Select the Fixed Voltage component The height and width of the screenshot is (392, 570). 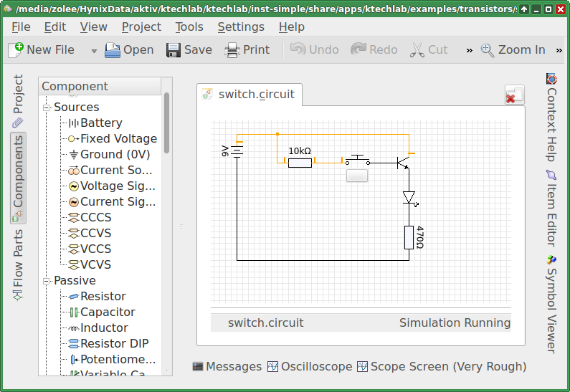113,139
